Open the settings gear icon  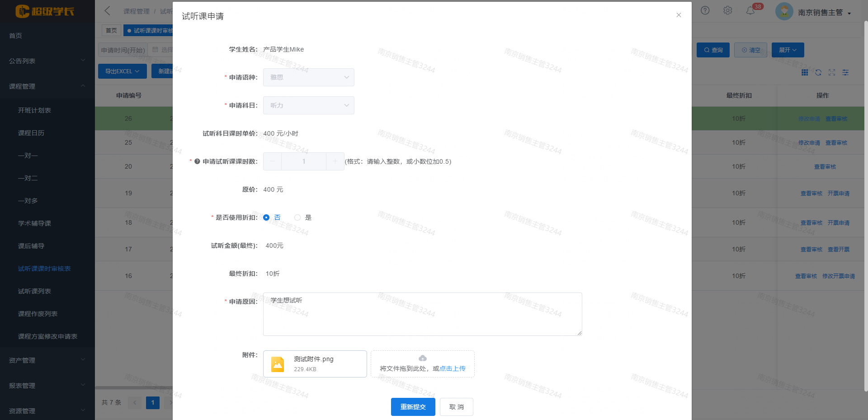[727, 10]
